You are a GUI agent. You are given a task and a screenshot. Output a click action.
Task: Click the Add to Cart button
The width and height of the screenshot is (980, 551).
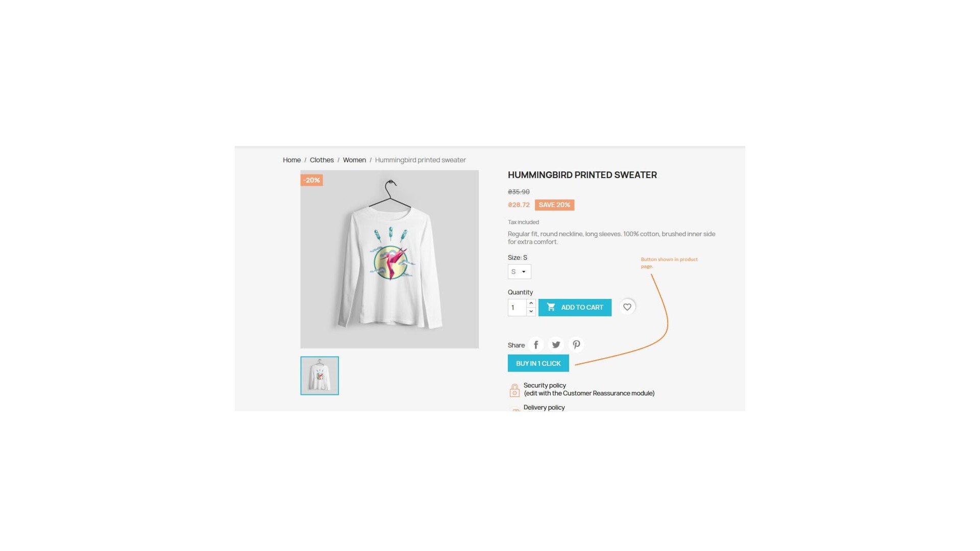pos(575,307)
